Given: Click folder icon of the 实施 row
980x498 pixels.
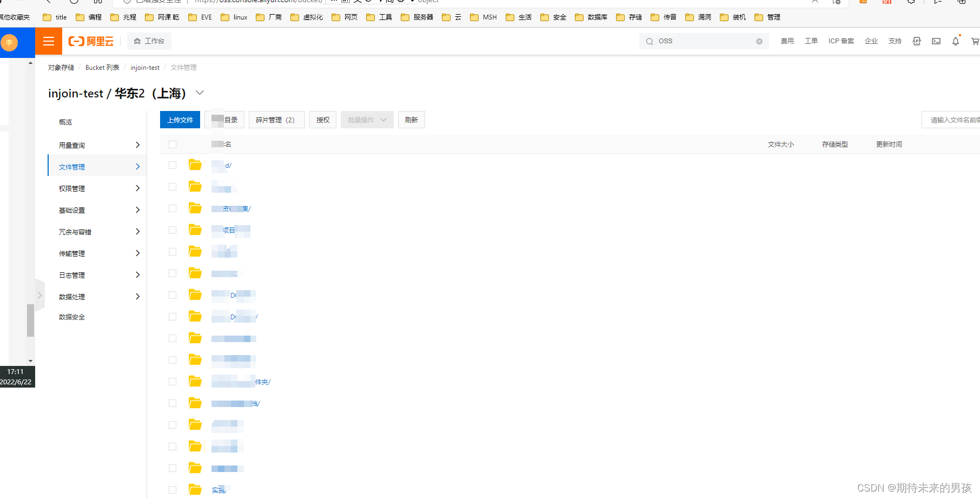Looking at the screenshot, I should 195,490.
